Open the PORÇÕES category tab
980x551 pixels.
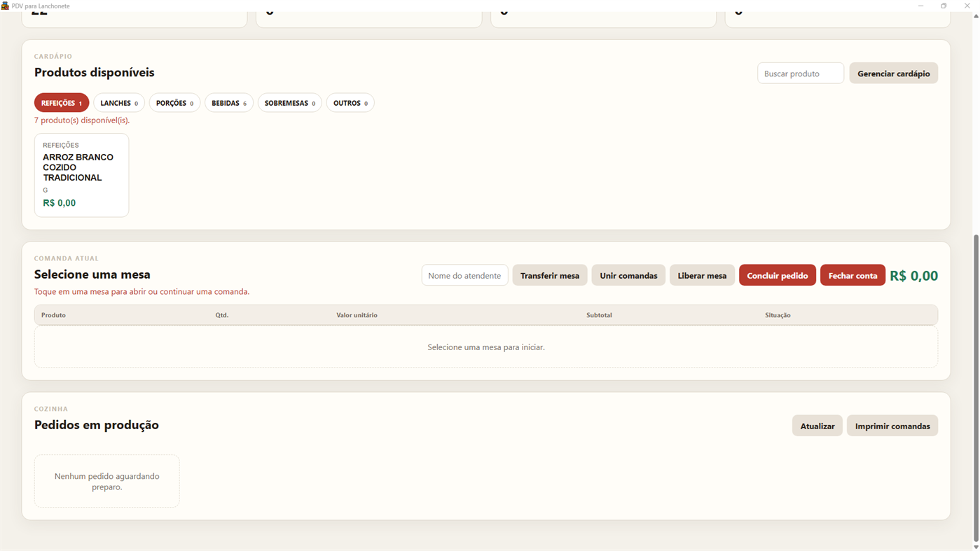coord(174,103)
